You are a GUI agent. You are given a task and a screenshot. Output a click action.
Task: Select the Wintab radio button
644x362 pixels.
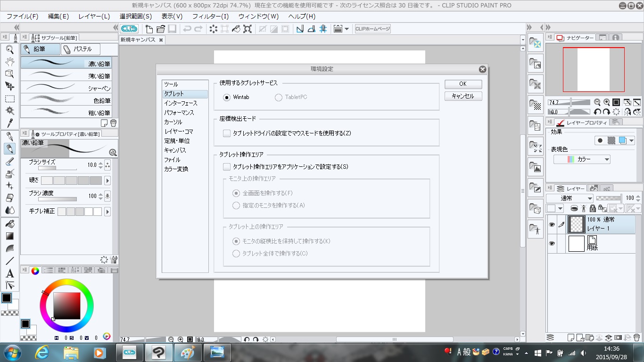tap(227, 98)
